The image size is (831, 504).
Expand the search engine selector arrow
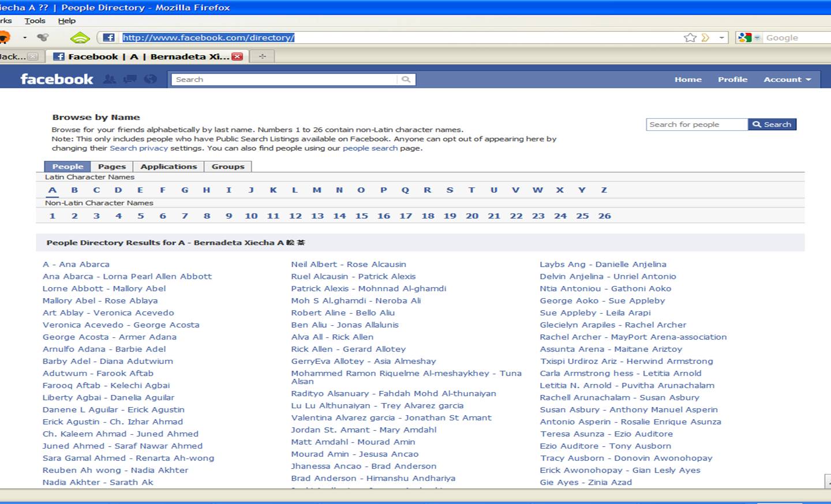(x=757, y=37)
